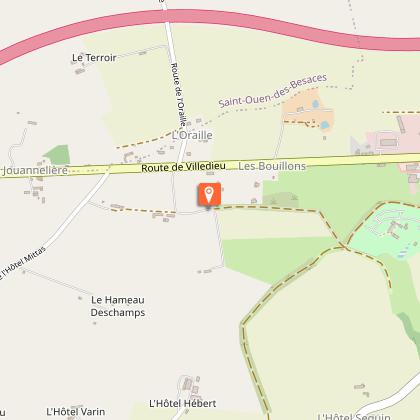Click the building cluster above L'Hôtel Hébert
The height and width of the screenshot is (420, 420).
click(x=191, y=385)
